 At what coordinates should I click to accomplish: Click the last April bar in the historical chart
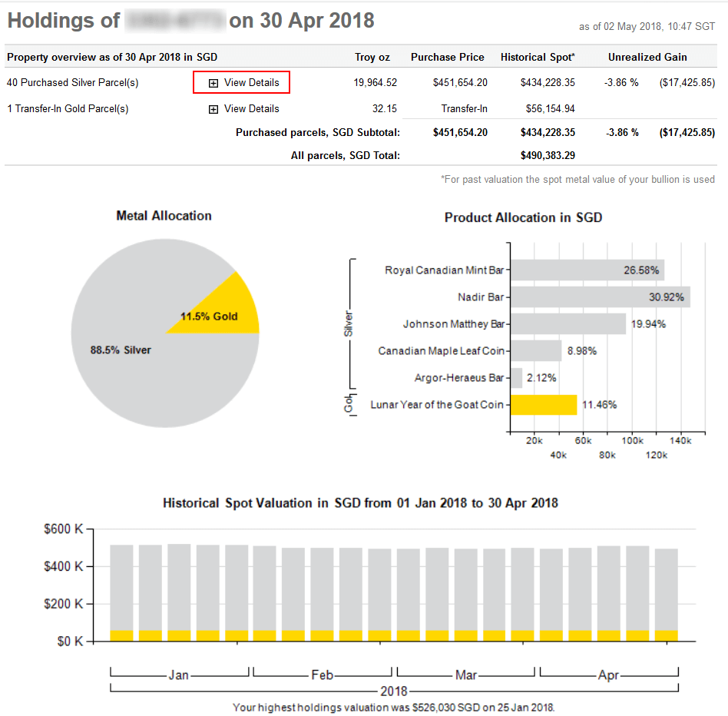click(x=666, y=592)
